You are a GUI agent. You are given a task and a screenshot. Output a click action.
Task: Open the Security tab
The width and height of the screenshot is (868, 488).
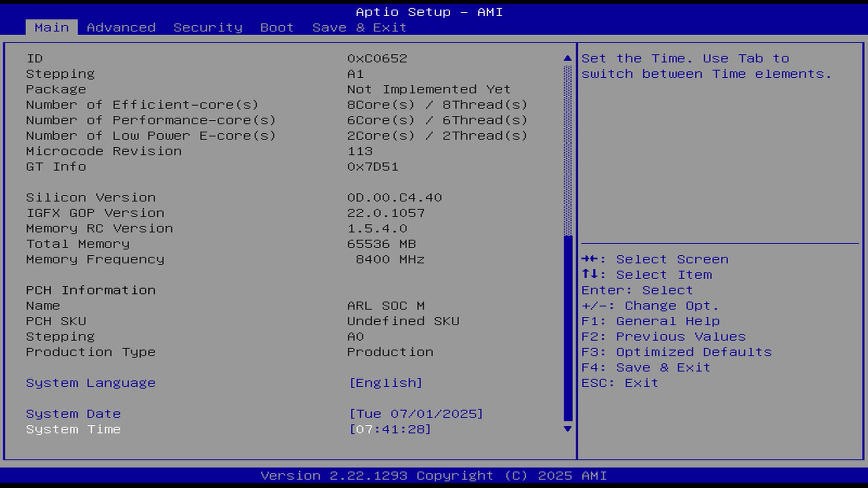pyautogui.click(x=208, y=28)
